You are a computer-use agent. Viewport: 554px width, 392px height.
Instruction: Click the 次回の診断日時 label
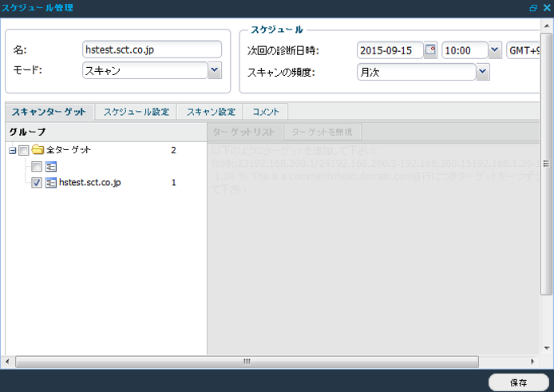[283, 50]
